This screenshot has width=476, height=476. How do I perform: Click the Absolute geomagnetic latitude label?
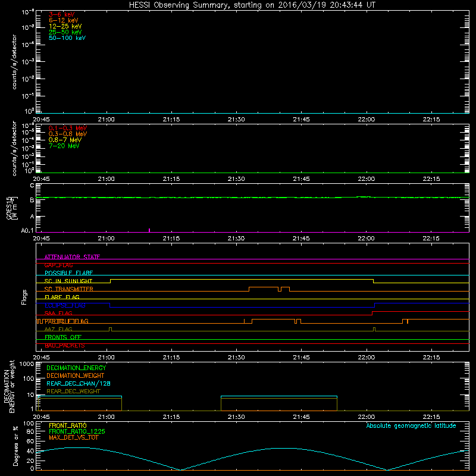[411, 425]
